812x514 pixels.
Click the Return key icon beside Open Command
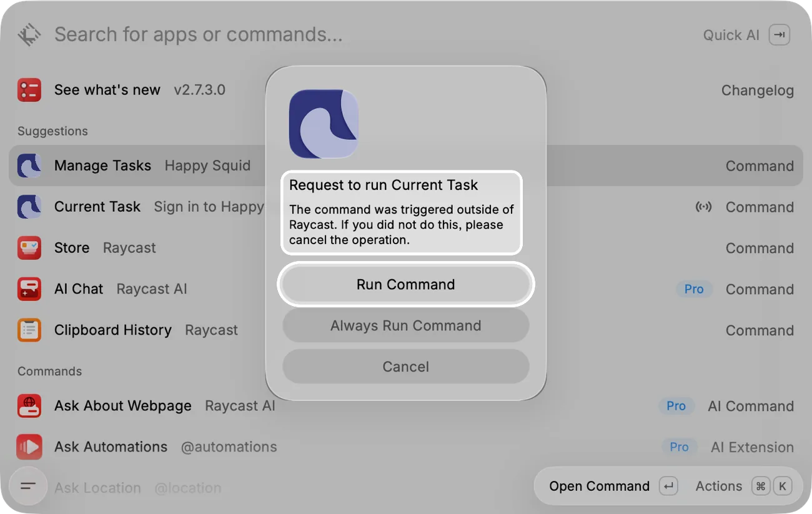tap(668, 487)
